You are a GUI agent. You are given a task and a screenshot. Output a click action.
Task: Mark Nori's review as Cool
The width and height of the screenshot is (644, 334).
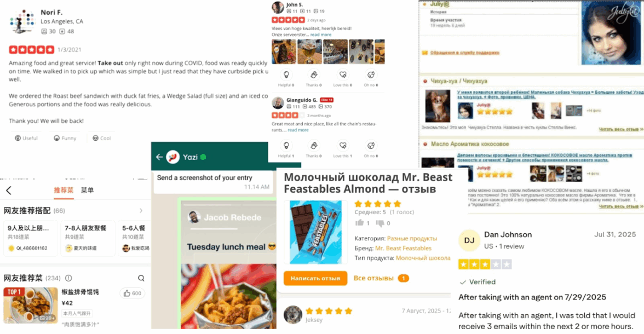(x=101, y=138)
